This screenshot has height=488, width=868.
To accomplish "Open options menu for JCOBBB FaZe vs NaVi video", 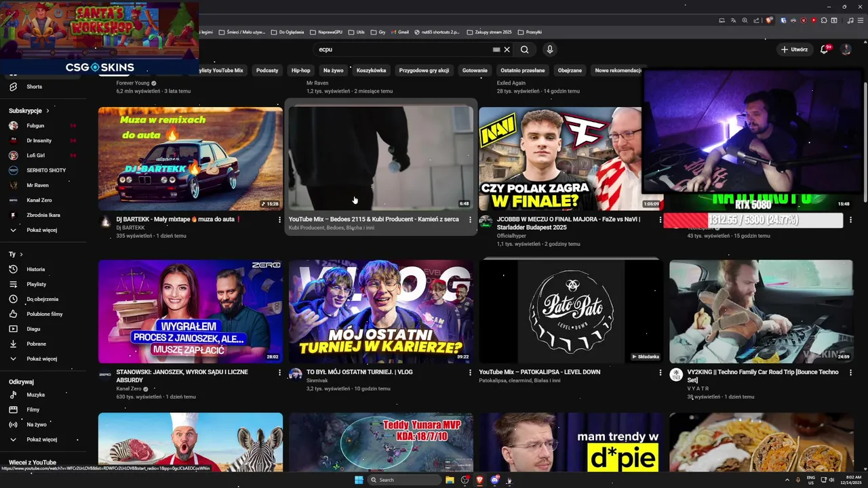I will pos(660,220).
